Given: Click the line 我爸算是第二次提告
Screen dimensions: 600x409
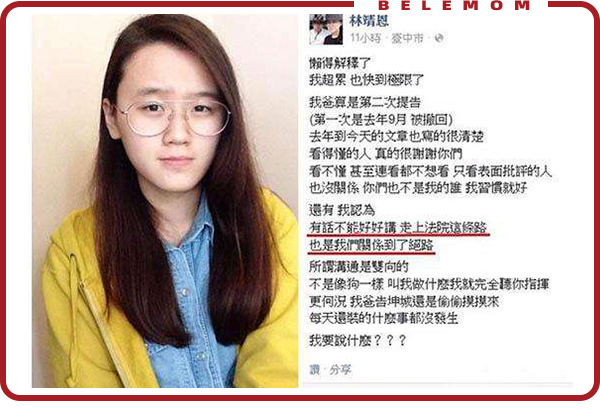Looking at the screenshot, I should coord(365,102).
